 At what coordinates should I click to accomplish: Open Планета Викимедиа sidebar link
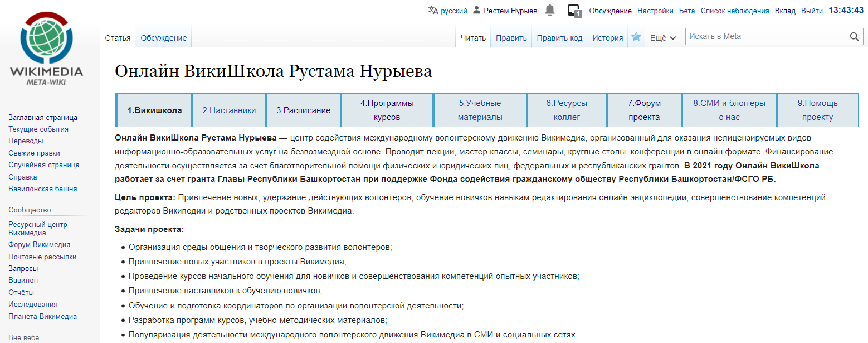(43, 316)
